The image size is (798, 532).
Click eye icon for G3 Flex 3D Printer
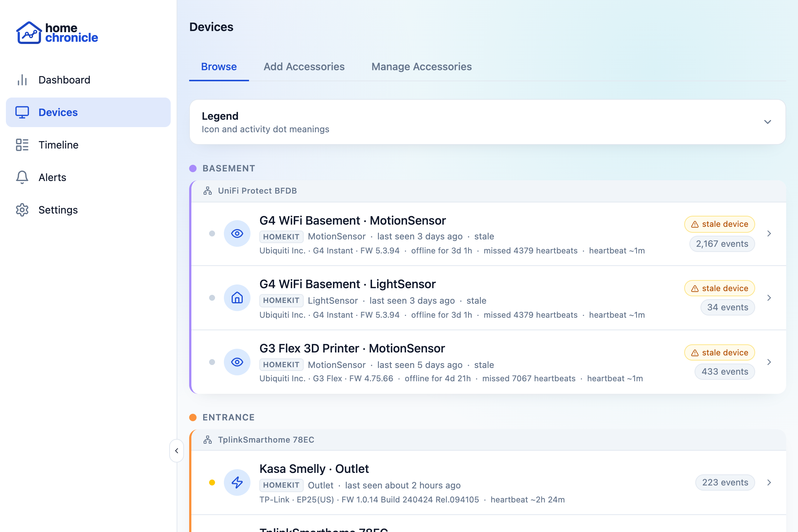tap(237, 362)
